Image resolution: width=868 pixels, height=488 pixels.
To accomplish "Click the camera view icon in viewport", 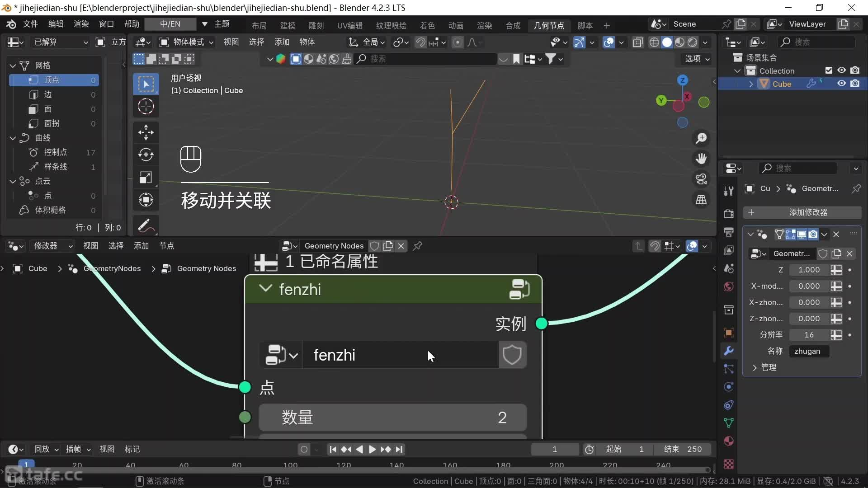I will coord(701,179).
